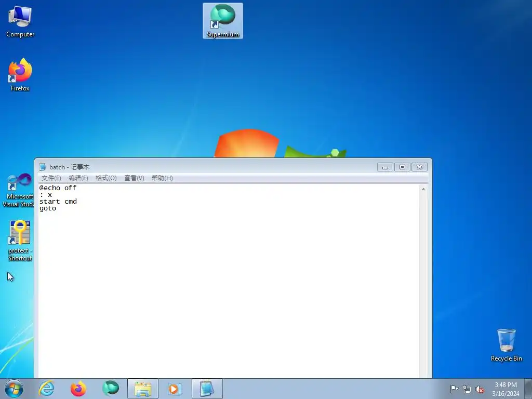Click the ': x' label line
The height and width of the screenshot is (399, 532).
pyautogui.click(x=46, y=195)
